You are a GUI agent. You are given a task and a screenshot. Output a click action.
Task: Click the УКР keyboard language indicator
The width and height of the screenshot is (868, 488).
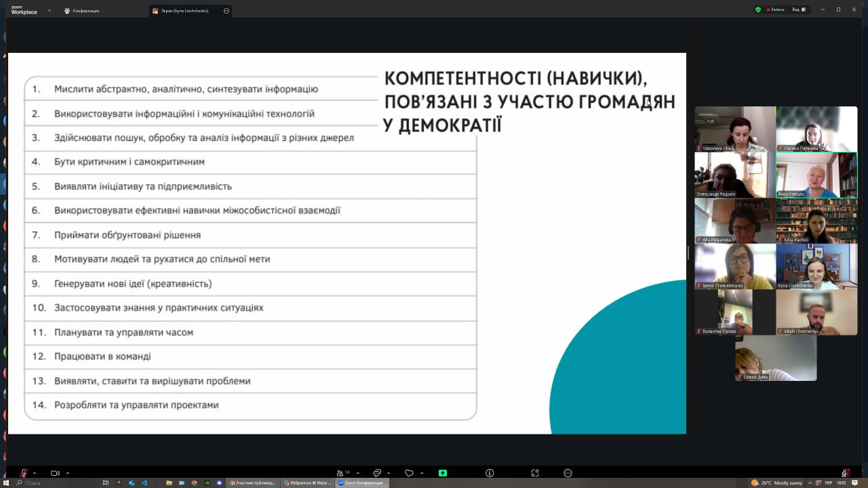coord(829,483)
